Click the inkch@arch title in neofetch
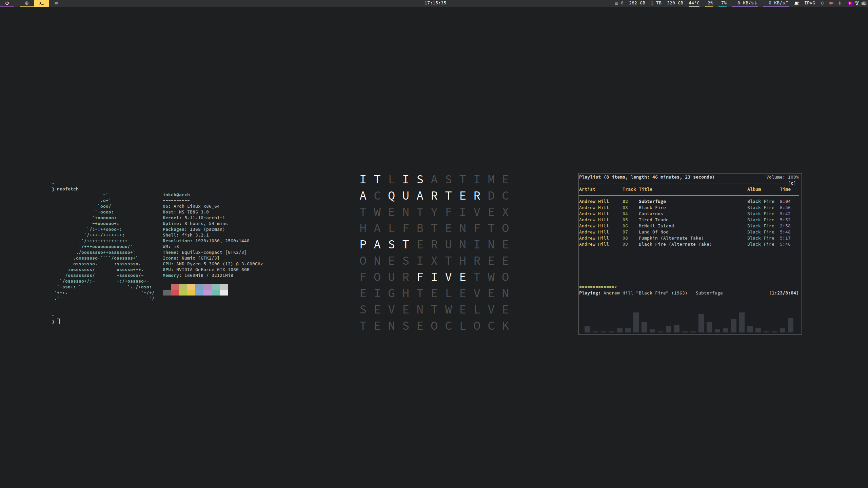The height and width of the screenshot is (488, 868). (x=176, y=195)
